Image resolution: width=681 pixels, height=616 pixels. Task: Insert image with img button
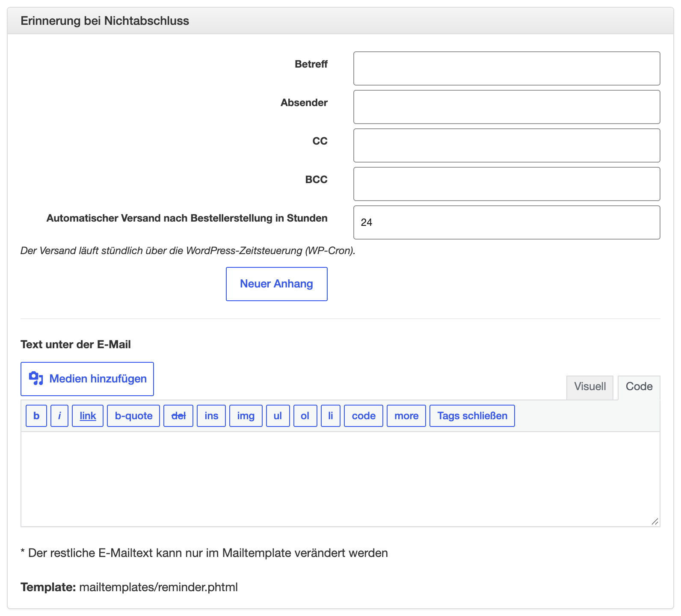tap(246, 416)
